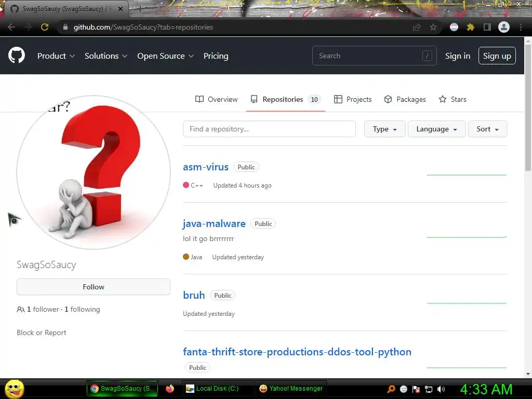Viewport: 532px width, 399px height.
Task: Click the asm-virus activity sparkline
Action: pos(467,175)
